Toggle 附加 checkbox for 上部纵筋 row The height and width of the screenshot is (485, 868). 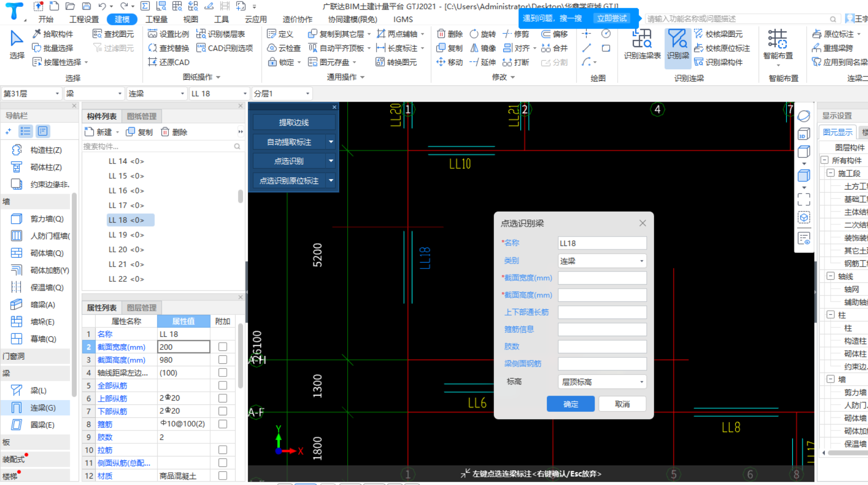coord(222,398)
